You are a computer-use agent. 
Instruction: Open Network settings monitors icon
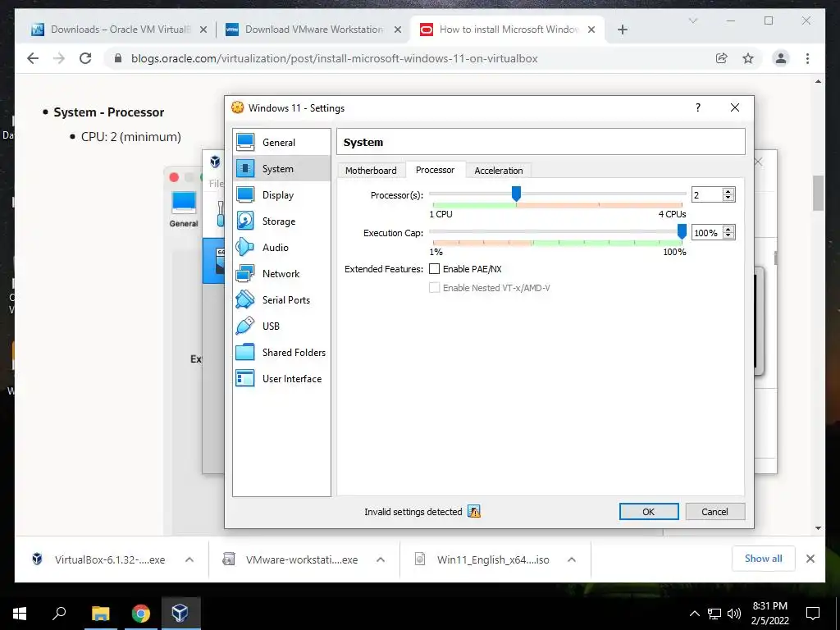coord(245,273)
